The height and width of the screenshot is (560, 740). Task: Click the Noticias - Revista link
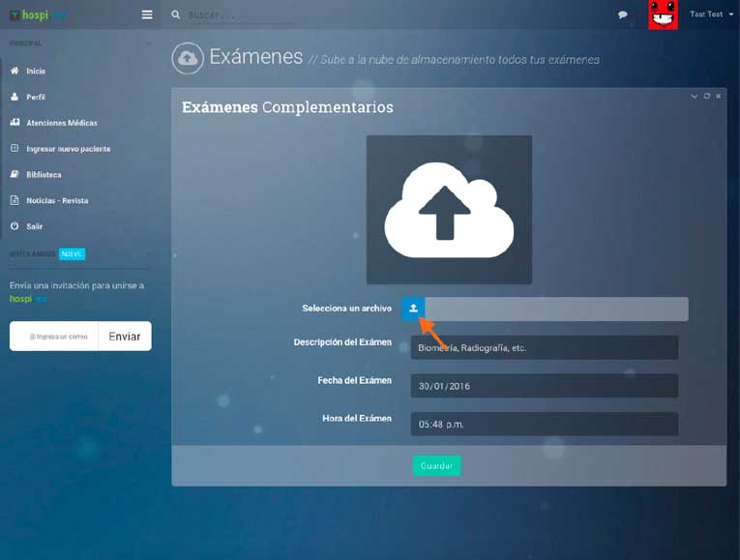[x=57, y=201]
